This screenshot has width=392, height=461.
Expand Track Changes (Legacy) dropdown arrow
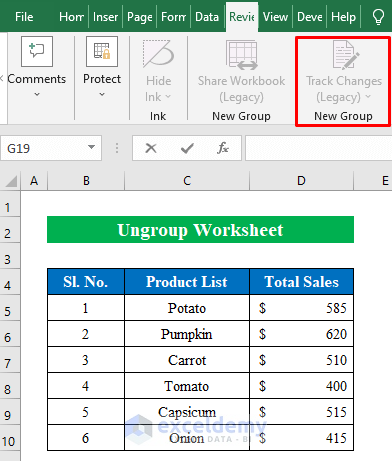(368, 97)
